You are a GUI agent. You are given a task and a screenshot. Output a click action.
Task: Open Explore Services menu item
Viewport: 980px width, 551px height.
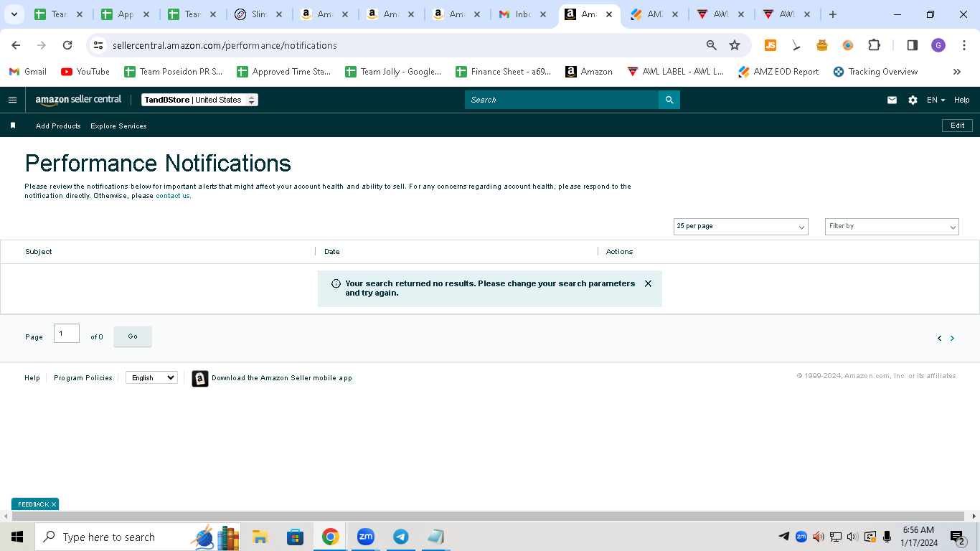[118, 126]
